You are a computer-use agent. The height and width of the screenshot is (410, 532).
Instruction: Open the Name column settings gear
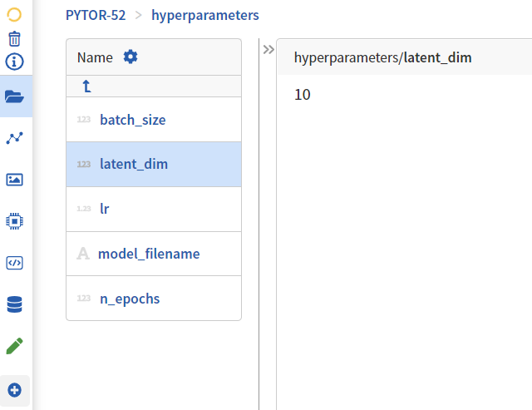tap(131, 57)
